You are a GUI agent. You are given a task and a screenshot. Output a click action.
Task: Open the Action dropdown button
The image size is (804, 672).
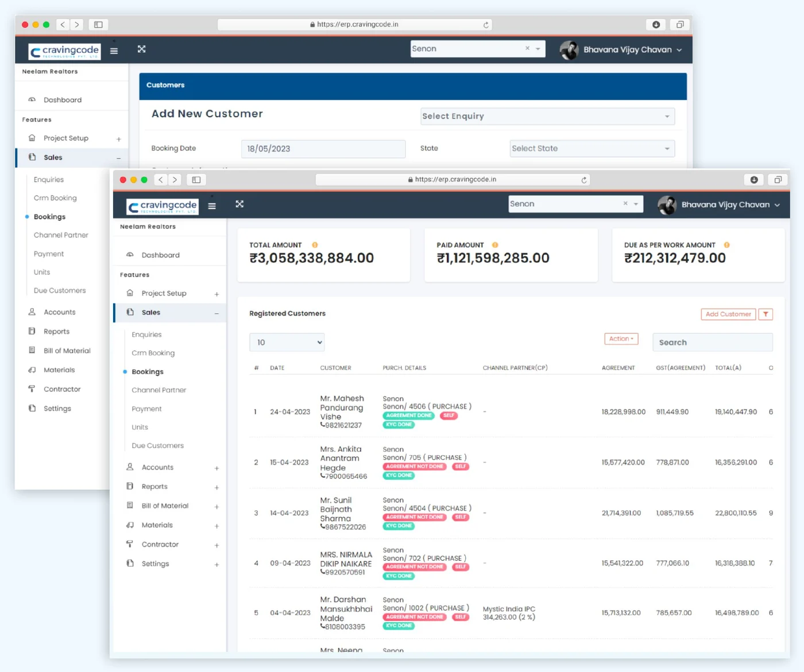(x=621, y=339)
